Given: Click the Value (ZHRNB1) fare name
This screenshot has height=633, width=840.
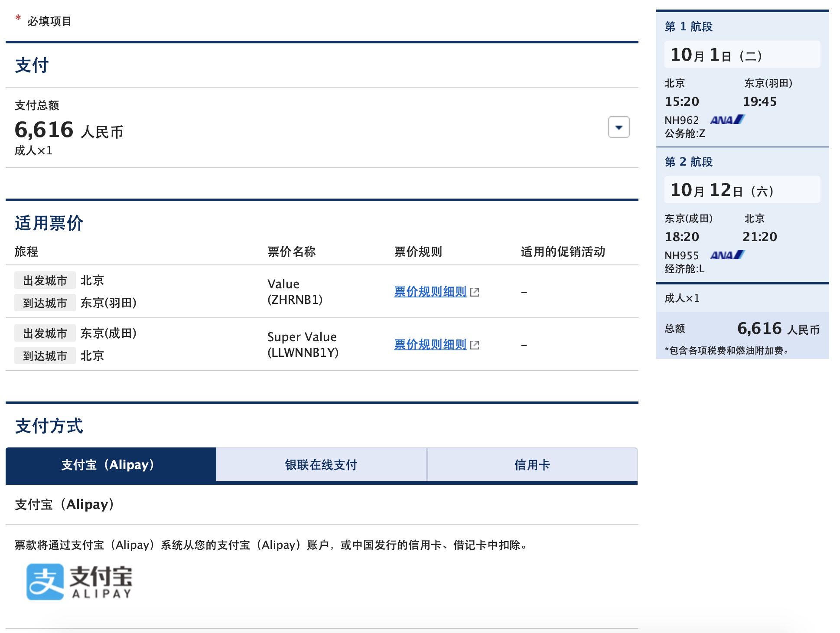Looking at the screenshot, I should pyautogui.click(x=295, y=292).
